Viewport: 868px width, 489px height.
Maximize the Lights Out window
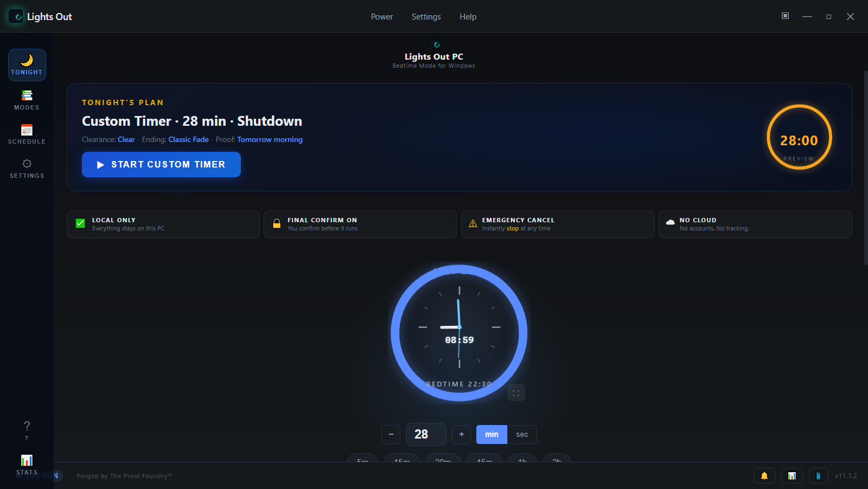click(x=829, y=17)
